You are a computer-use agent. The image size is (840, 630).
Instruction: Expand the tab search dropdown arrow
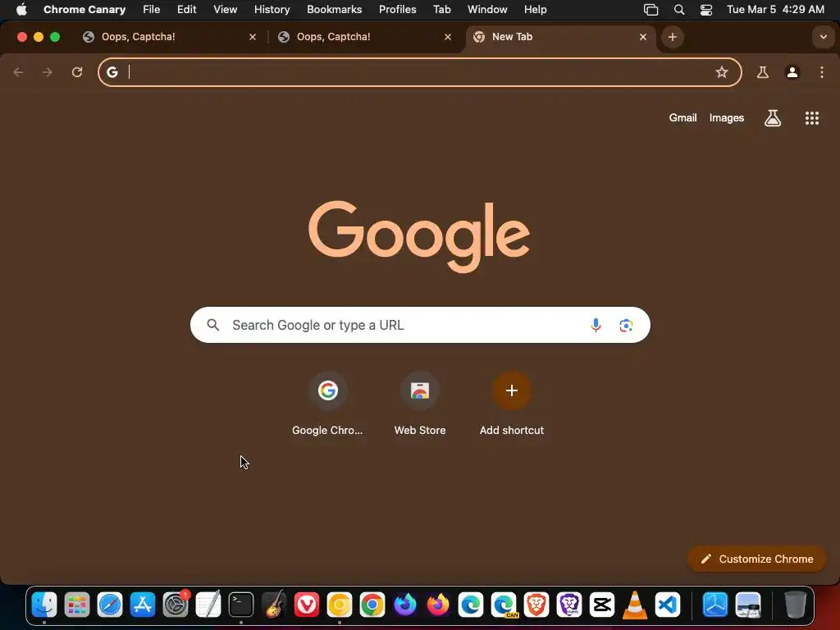point(823,37)
